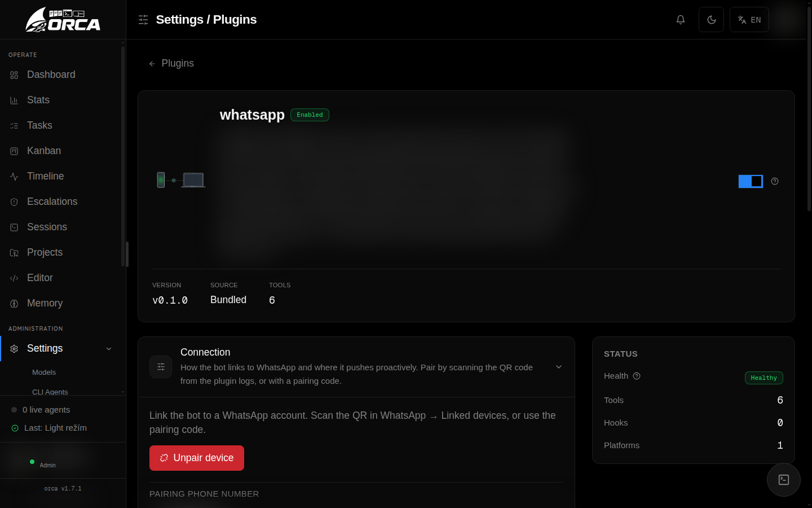
Task: Open the floating terminal console button
Action: [784, 480]
